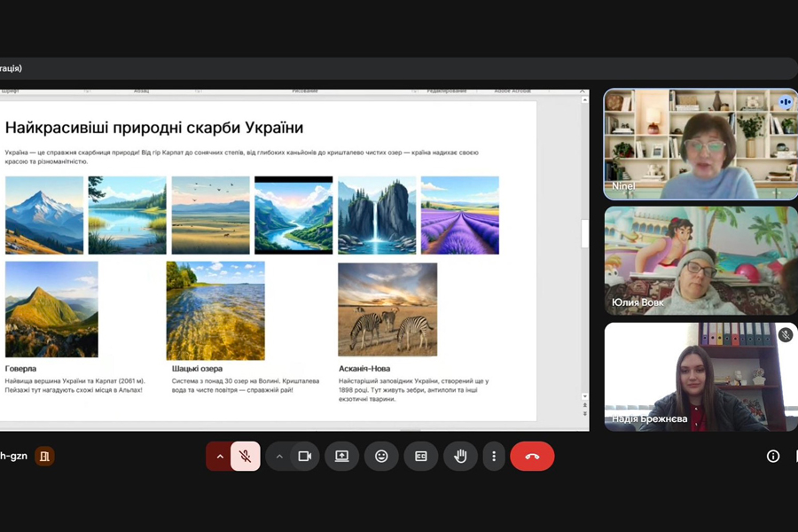The image size is (798, 532).
Task: Leave the call with the red hang-up button
Action: (x=532, y=456)
